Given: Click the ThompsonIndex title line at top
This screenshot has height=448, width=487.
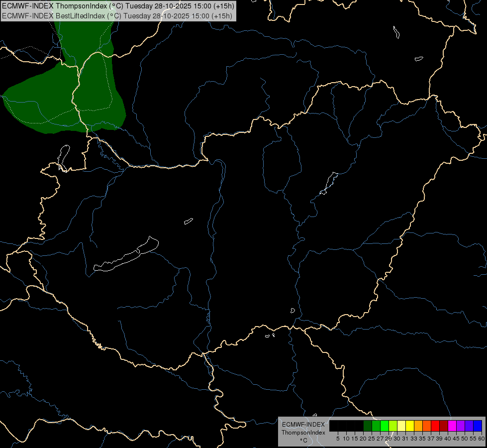Looking at the screenshot, I should (x=118, y=5).
